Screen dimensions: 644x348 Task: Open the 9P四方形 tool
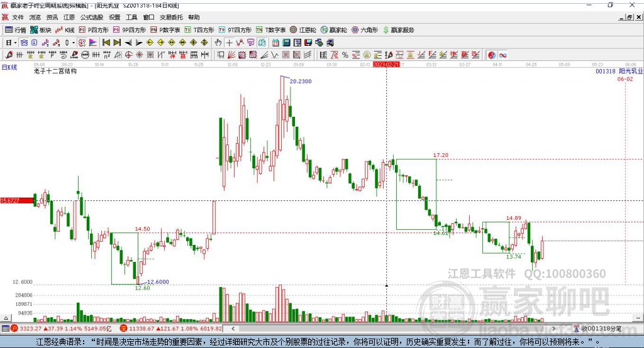coord(130,30)
